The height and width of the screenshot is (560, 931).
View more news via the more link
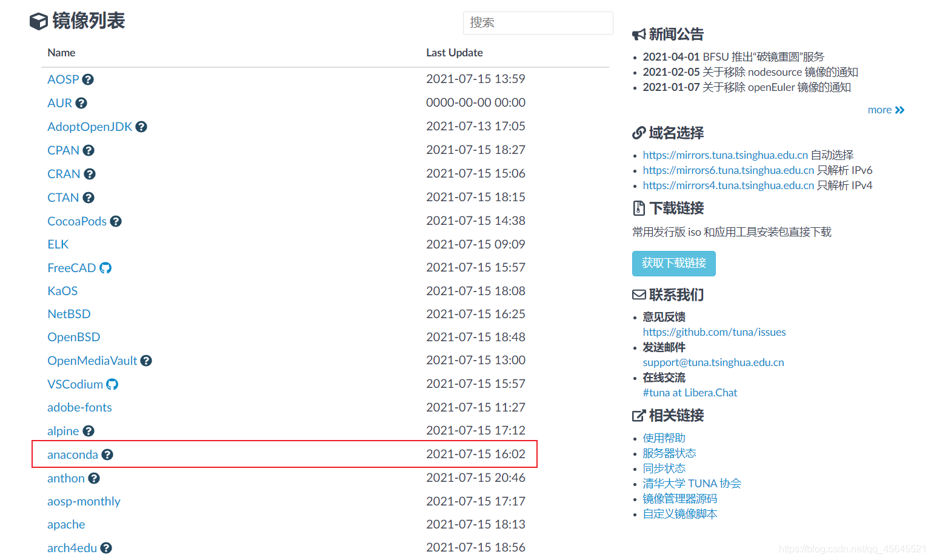(x=886, y=110)
